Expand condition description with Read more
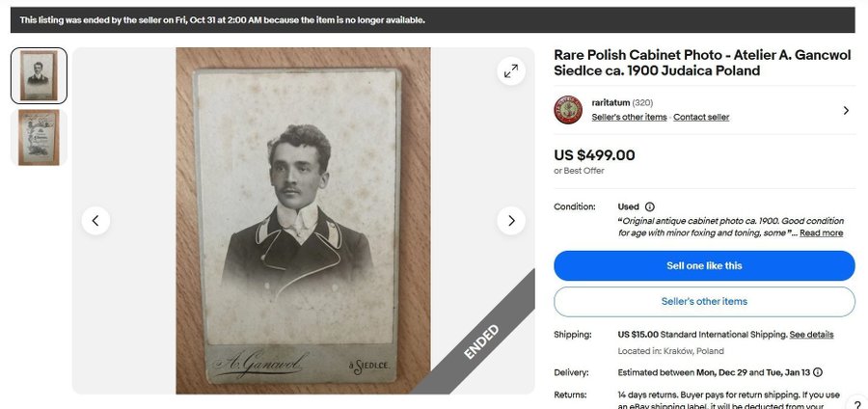The image size is (868, 409). [x=821, y=233]
